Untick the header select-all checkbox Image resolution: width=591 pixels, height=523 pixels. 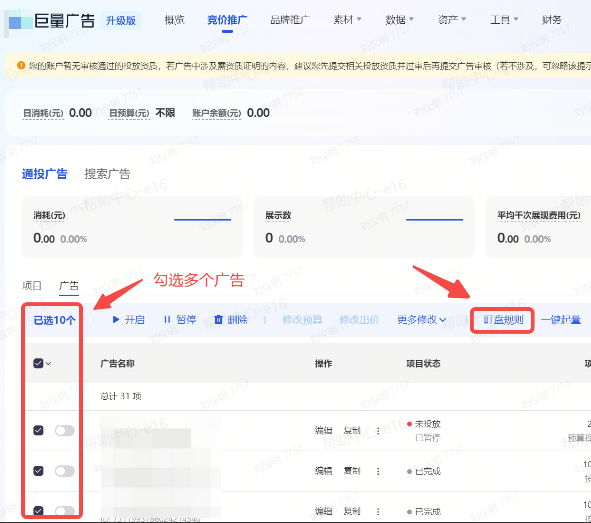(x=38, y=363)
